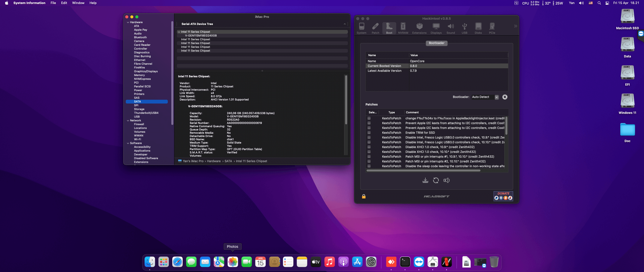Tick the Disable XHCI 1.0 check 10.9 checkbox
Image resolution: width=644 pixels, height=272 pixels.
369,147
